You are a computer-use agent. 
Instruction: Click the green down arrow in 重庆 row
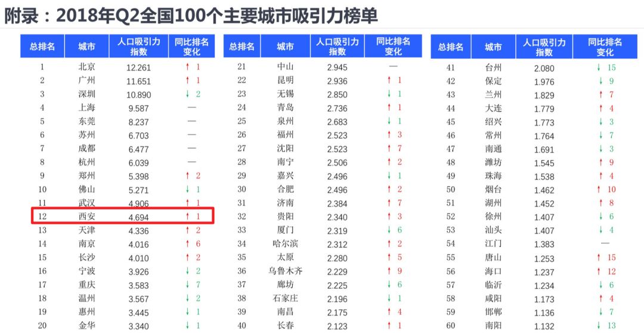pos(187,285)
